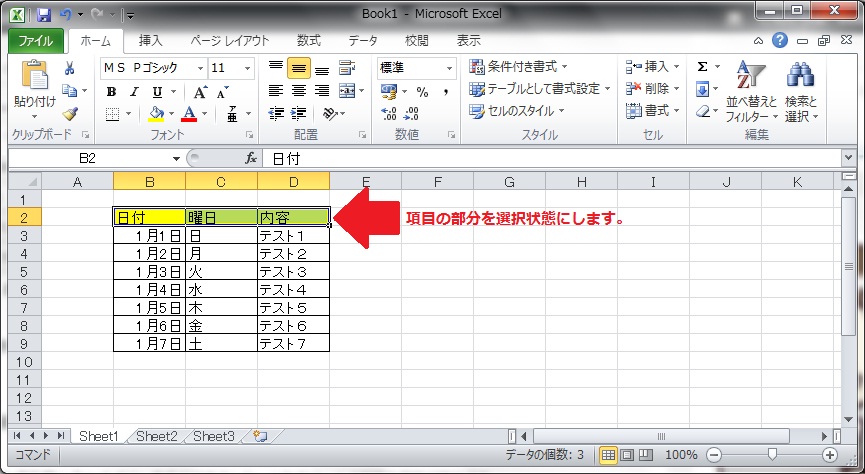Switch to the 数式 tab
This screenshot has width=865, height=474.
point(308,41)
